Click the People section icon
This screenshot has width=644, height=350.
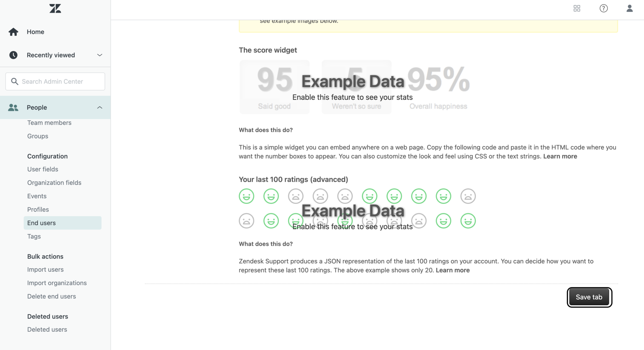[x=13, y=107]
